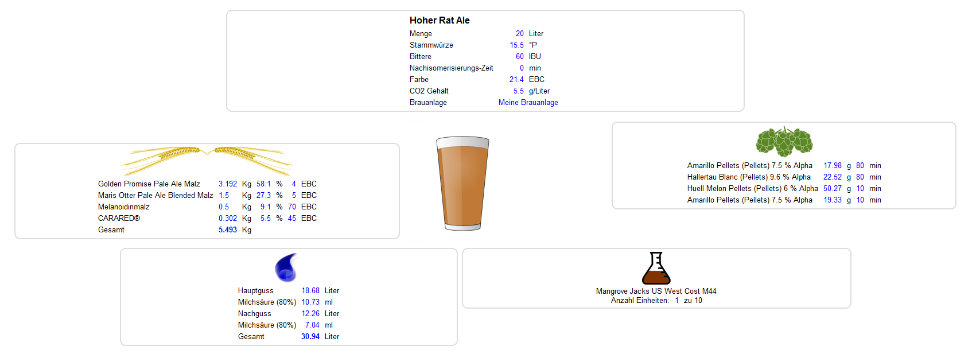Click the Menge value 20
This screenshot has width=980, height=354.
tap(519, 34)
